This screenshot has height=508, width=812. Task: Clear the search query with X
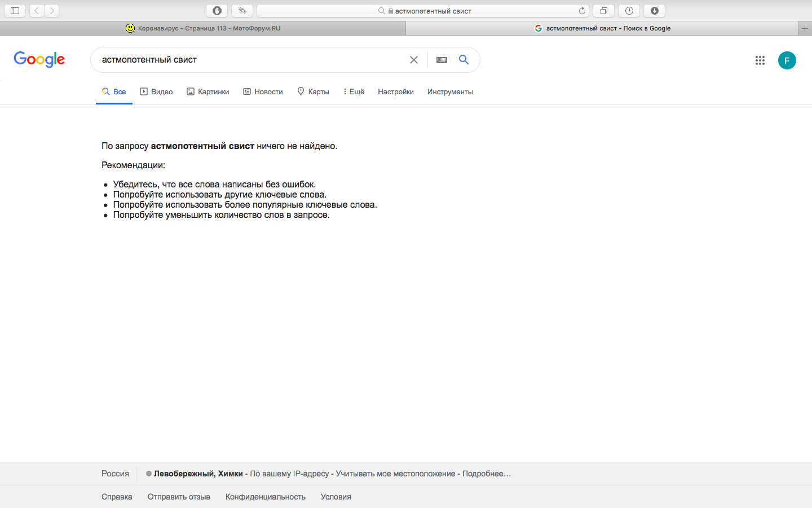coord(413,60)
